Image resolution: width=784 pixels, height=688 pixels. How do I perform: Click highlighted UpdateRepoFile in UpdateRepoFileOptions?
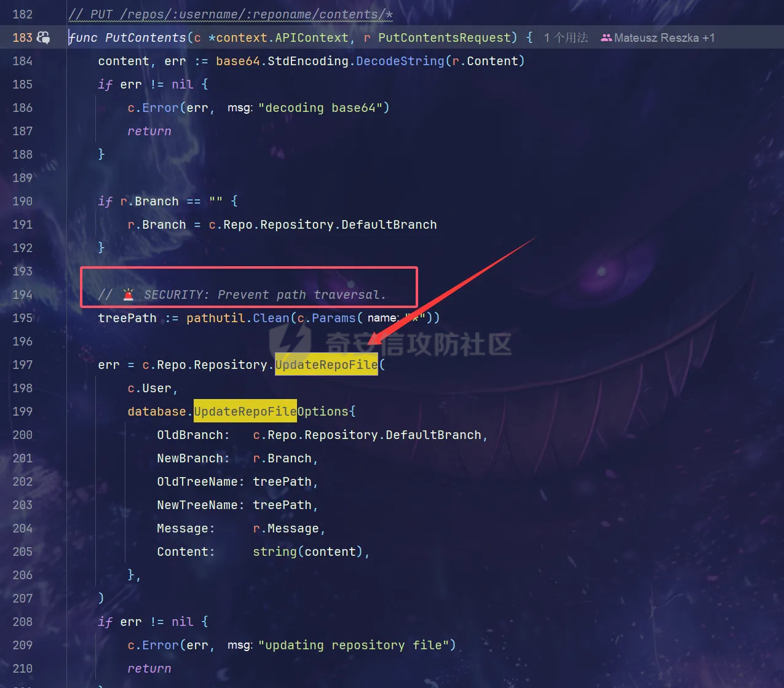click(245, 411)
